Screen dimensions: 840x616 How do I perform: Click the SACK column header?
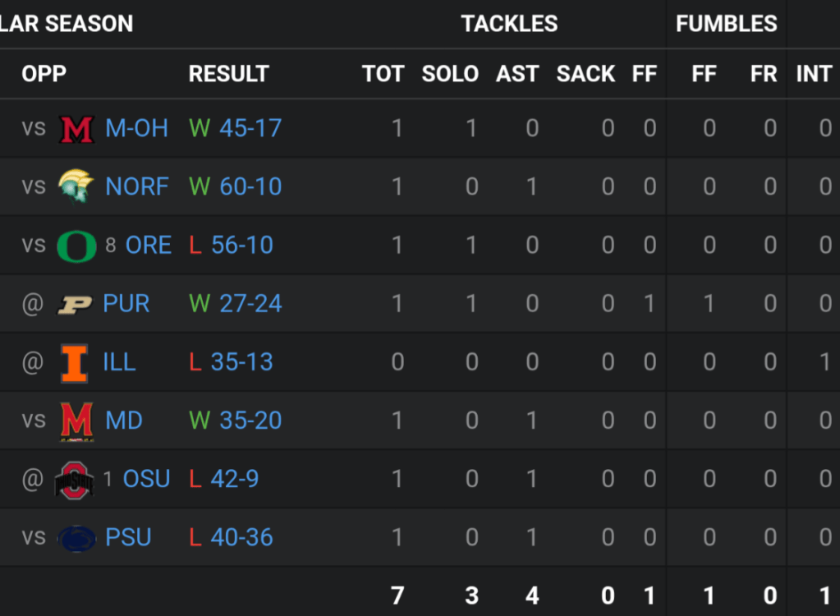coord(585,74)
